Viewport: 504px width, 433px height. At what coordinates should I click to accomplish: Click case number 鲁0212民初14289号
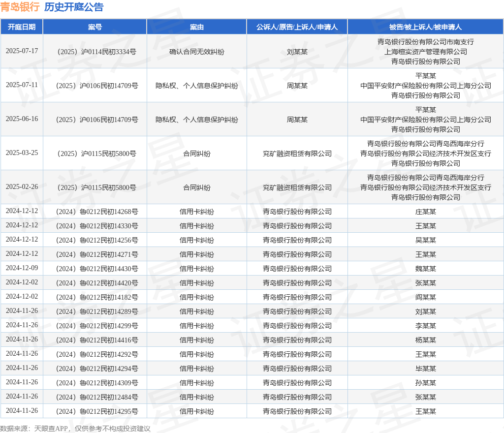[109, 311]
